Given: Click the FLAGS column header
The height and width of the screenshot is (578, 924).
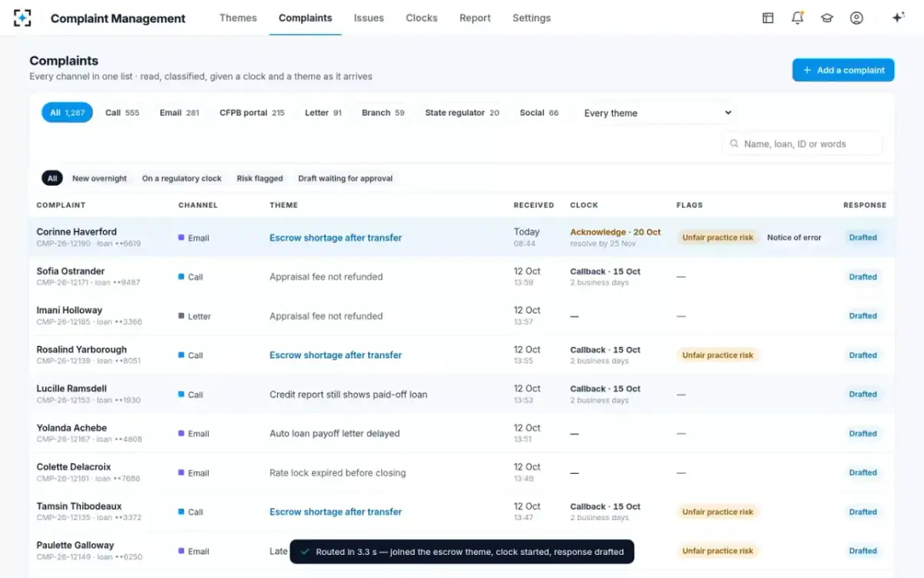Looking at the screenshot, I should (x=690, y=205).
